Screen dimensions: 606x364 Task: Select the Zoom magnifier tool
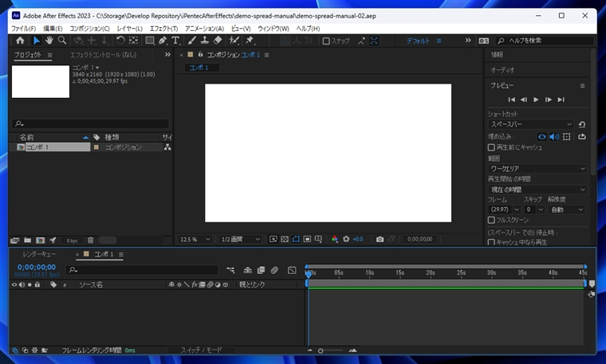[x=62, y=40]
